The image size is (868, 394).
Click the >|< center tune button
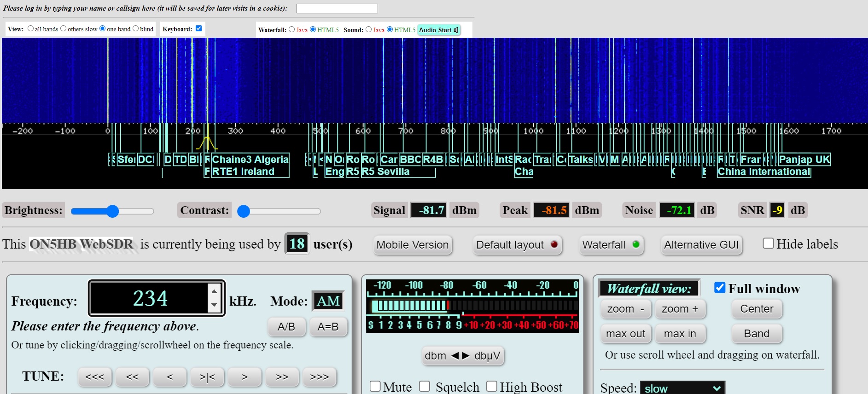coord(207,377)
